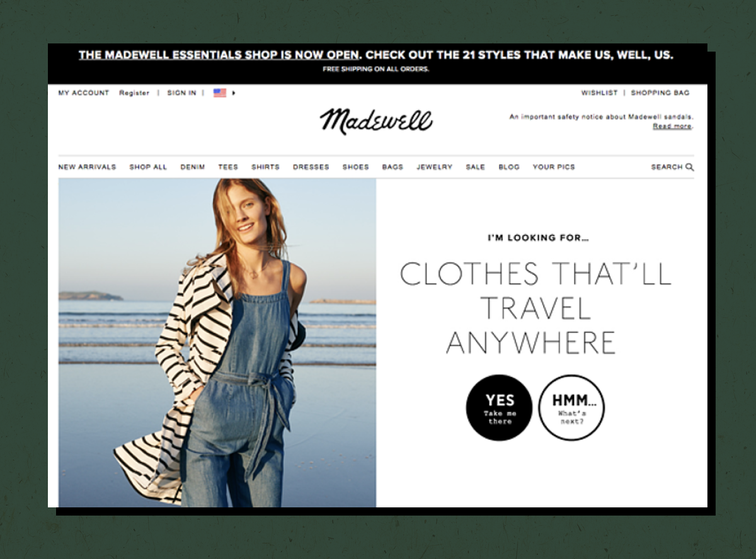Open the Denim category
The width and height of the screenshot is (756, 559).
coord(193,167)
